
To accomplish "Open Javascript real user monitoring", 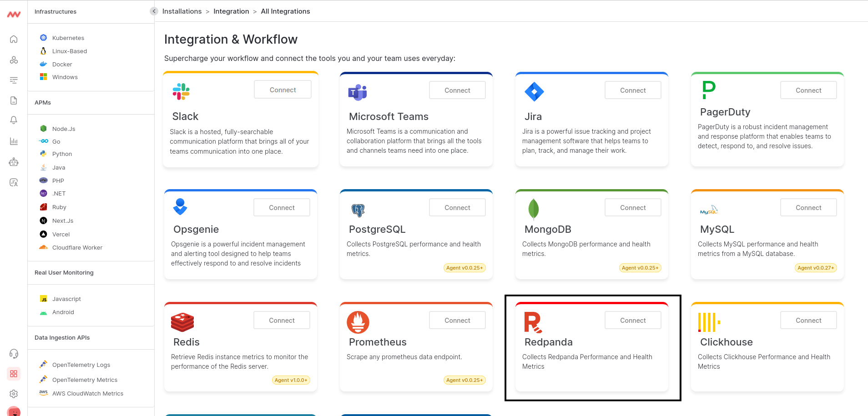I will click(x=66, y=299).
